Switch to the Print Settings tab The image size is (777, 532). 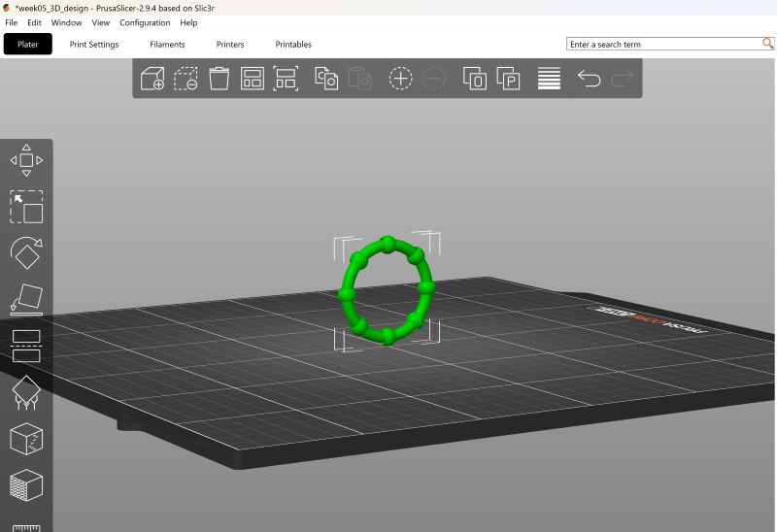[x=94, y=44]
